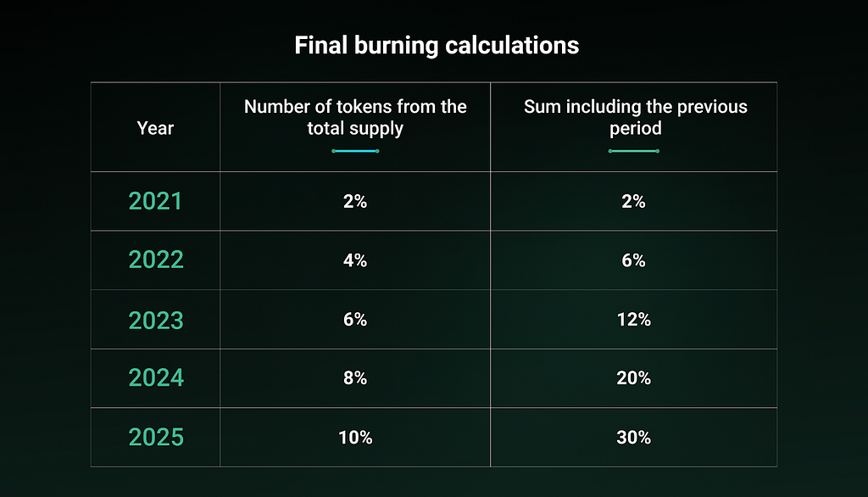Select the 2025 year cell
868x497 pixels.
point(156,437)
